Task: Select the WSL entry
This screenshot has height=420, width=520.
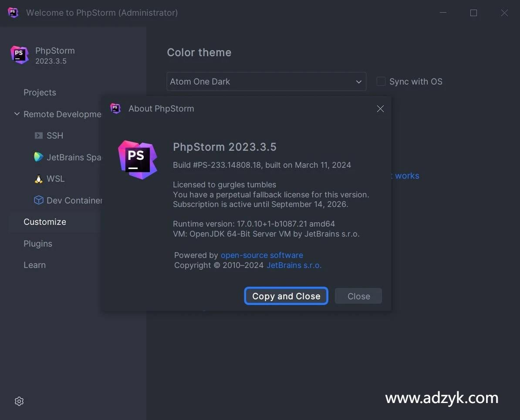Action: click(x=55, y=179)
